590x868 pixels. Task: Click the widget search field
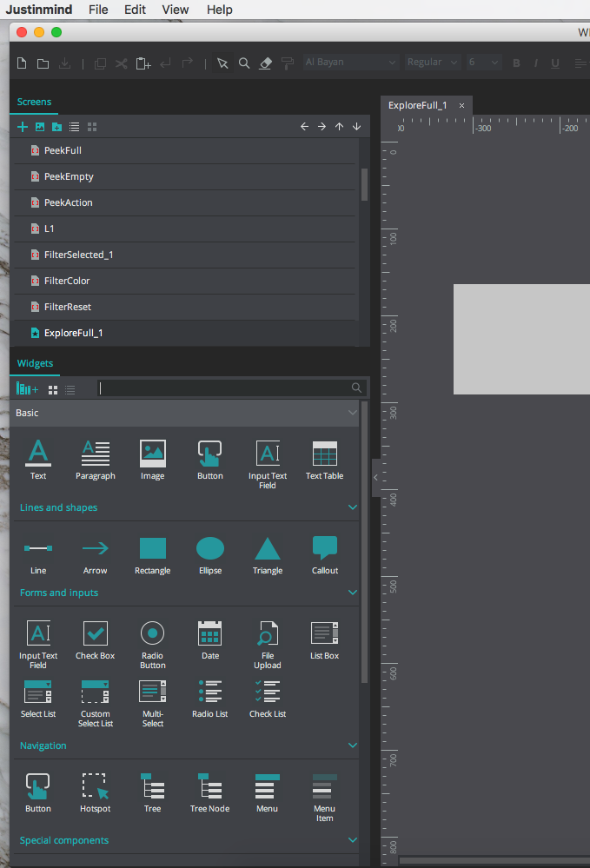tap(224, 388)
